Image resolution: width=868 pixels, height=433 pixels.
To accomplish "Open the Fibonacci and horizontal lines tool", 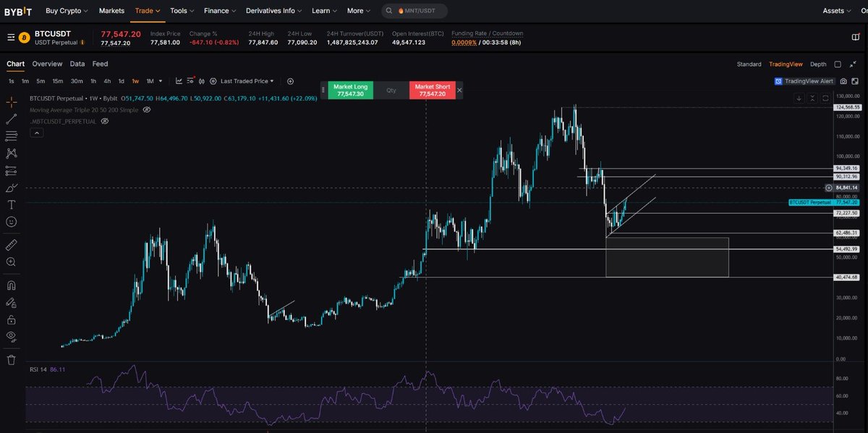I will pos(12,135).
